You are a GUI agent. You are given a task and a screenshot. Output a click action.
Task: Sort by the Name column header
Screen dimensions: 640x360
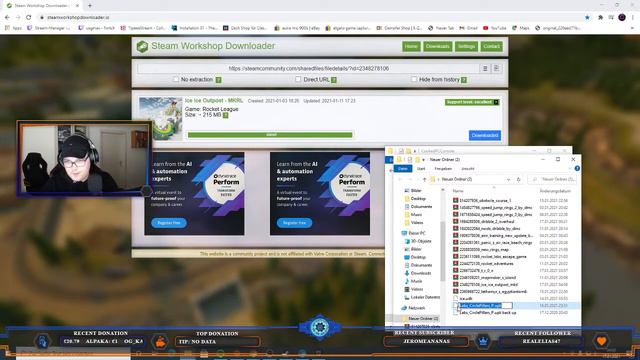coord(458,191)
